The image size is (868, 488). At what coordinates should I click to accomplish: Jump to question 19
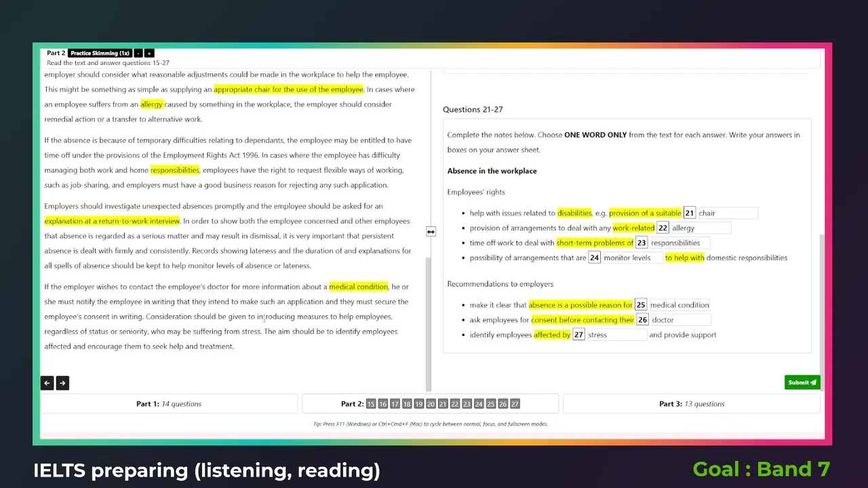tap(419, 404)
